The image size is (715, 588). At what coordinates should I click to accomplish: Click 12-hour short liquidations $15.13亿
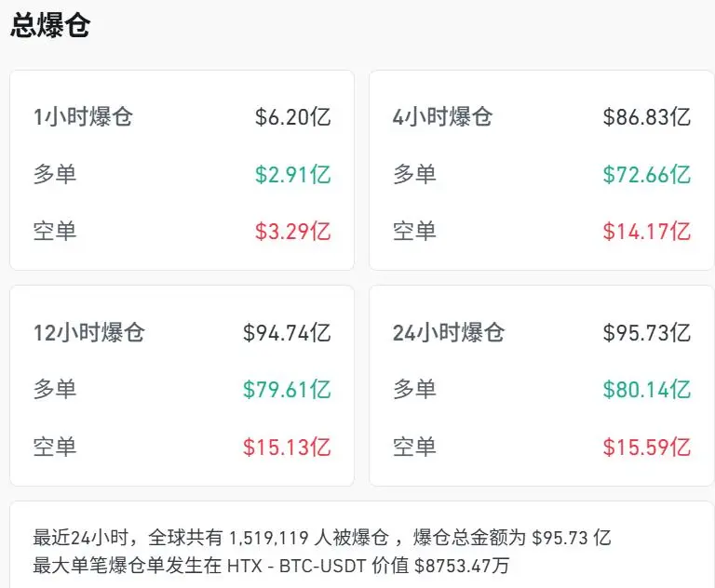pos(287,447)
